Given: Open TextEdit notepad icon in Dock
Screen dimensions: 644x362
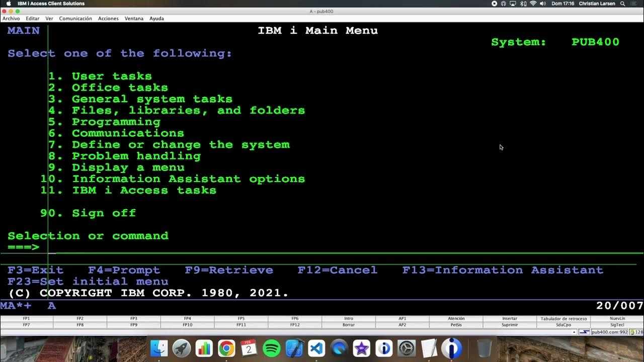Looking at the screenshot, I should 429,348.
